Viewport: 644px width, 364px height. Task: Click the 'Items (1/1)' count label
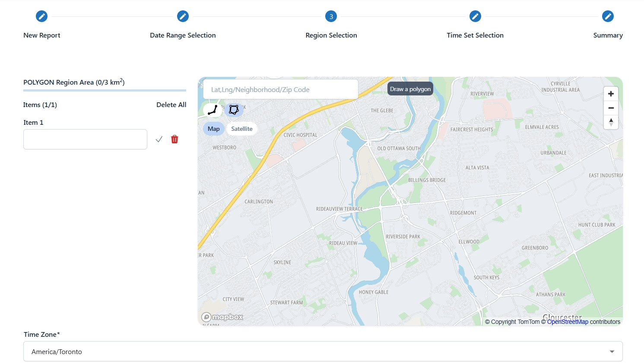click(x=40, y=105)
